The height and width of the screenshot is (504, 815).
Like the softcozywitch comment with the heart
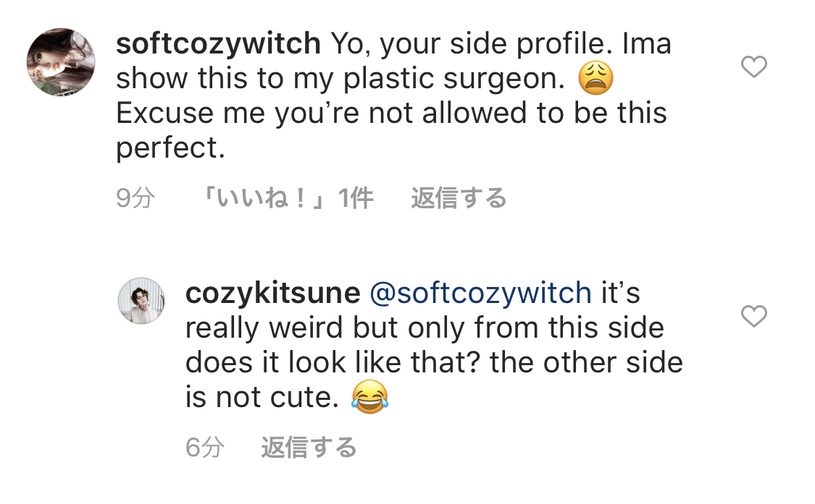[753, 67]
